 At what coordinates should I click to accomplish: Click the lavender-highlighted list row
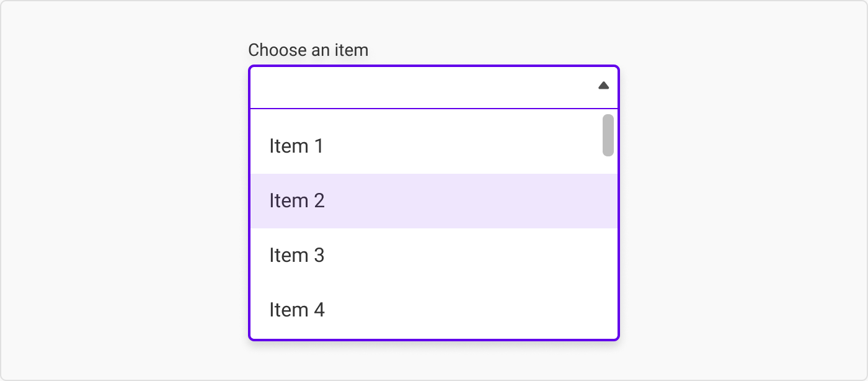[433, 201]
